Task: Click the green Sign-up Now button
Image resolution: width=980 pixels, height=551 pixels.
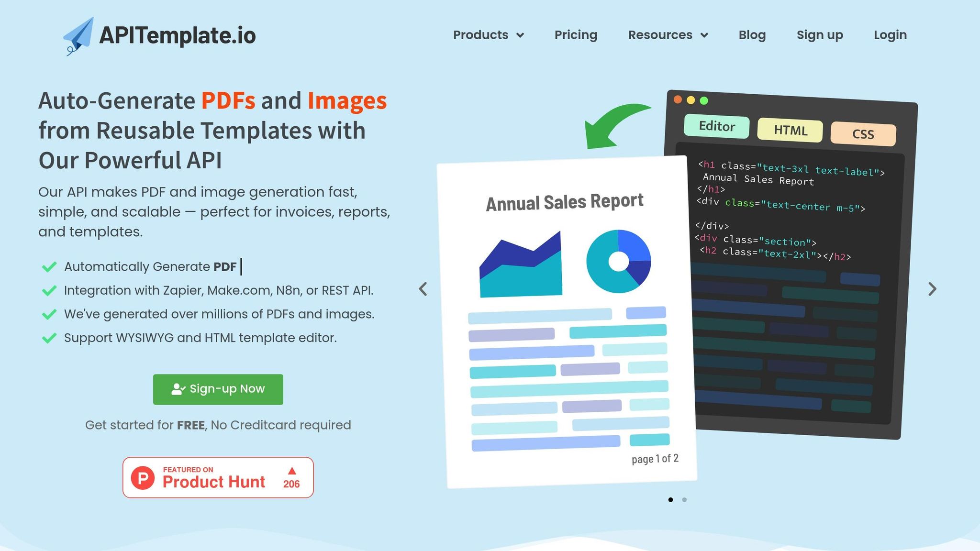Action: 218,389
